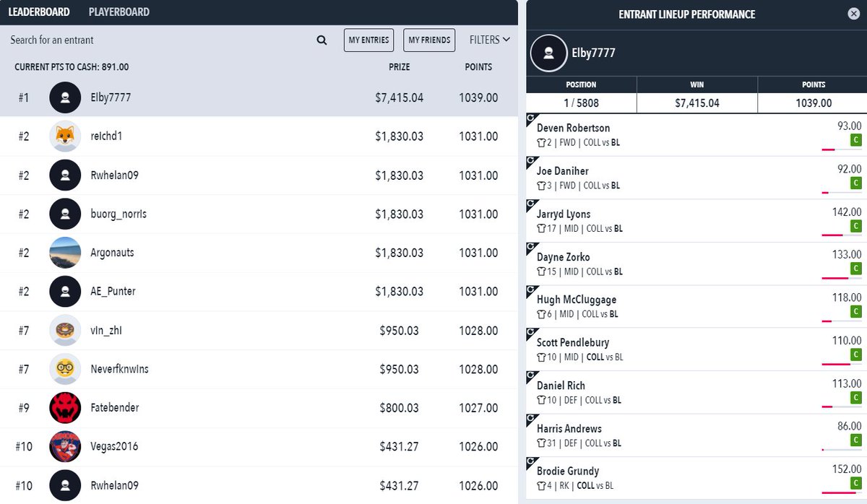Screen dimensions: 867x504
Task: Click green C badge for Brodie Grundy
Action: [x=856, y=483]
